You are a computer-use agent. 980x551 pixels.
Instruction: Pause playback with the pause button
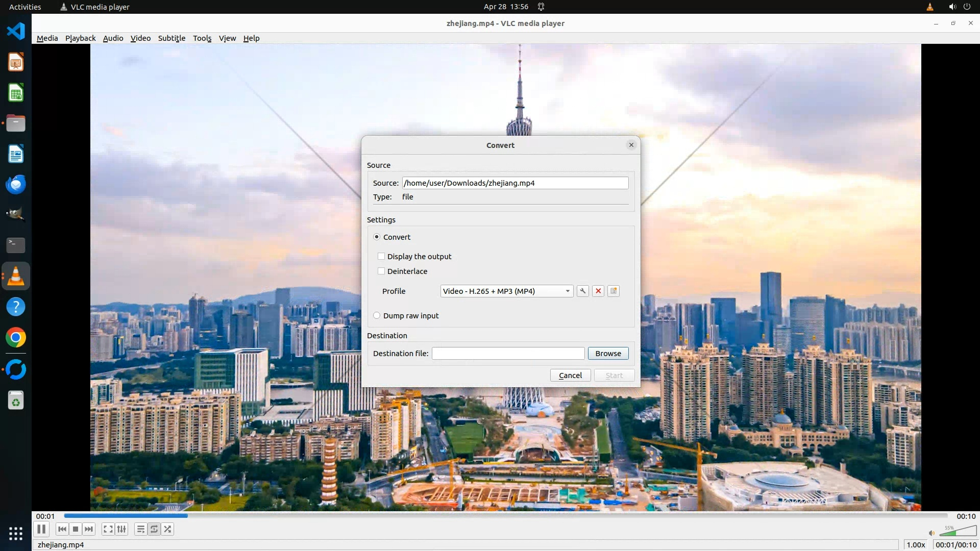pyautogui.click(x=41, y=529)
